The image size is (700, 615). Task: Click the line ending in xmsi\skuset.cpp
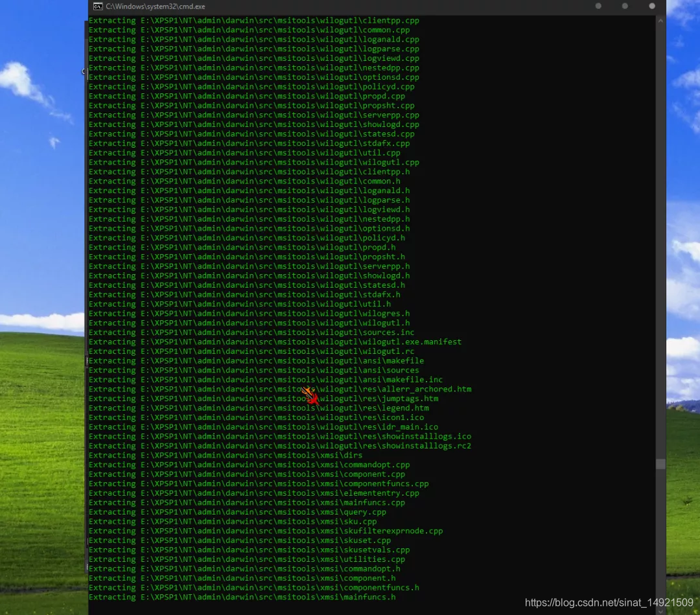click(240, 540)
